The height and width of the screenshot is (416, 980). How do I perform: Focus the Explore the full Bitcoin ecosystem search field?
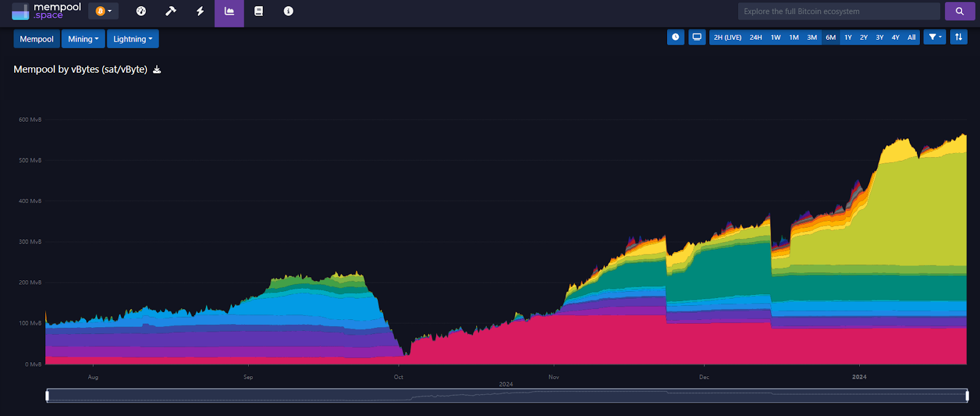(839, 11)
